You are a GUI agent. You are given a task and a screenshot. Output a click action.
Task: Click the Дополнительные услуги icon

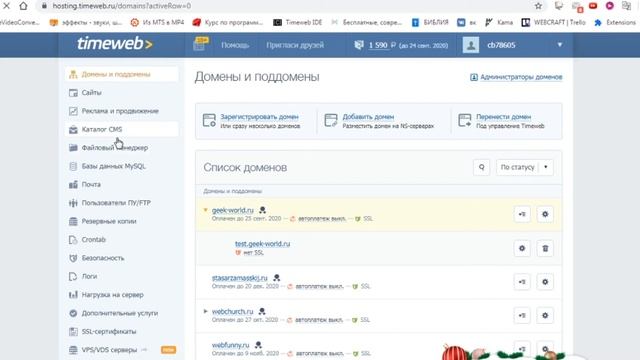[73, 313]
